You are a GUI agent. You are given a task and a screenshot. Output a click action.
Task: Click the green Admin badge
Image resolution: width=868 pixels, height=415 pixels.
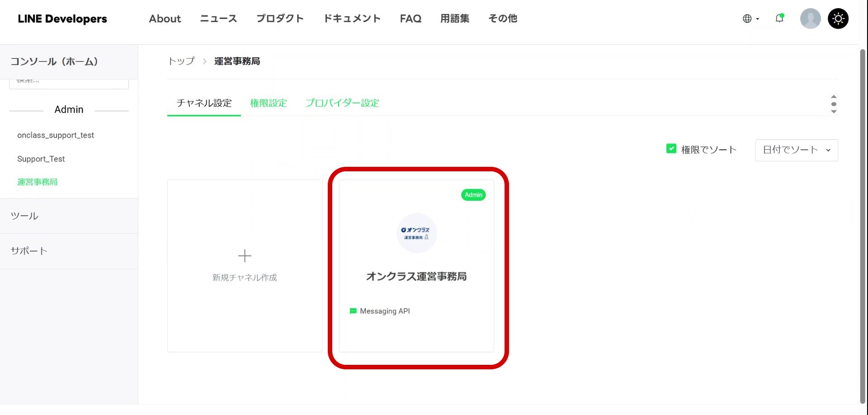pyautogui.click(x=473, y=195)
